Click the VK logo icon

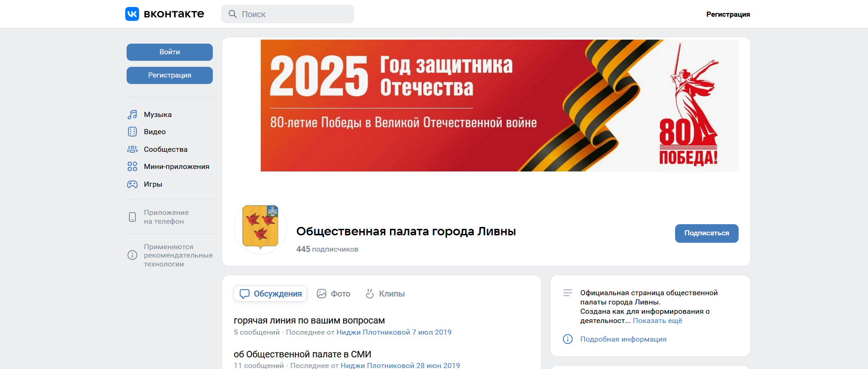click(132, 14)
